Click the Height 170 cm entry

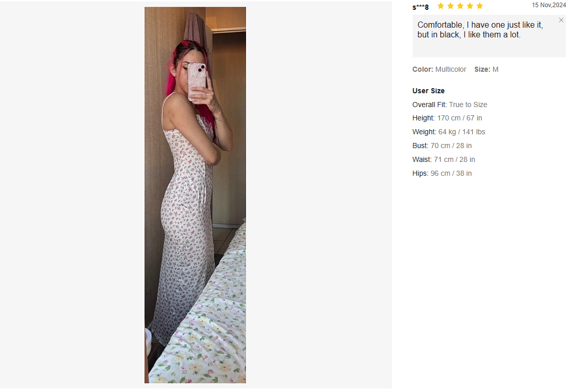coord(447,118)
